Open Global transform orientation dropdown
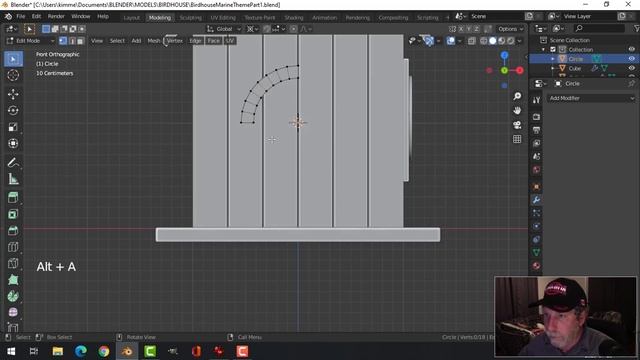The image size is (640, 360). [x=224, y=29]
